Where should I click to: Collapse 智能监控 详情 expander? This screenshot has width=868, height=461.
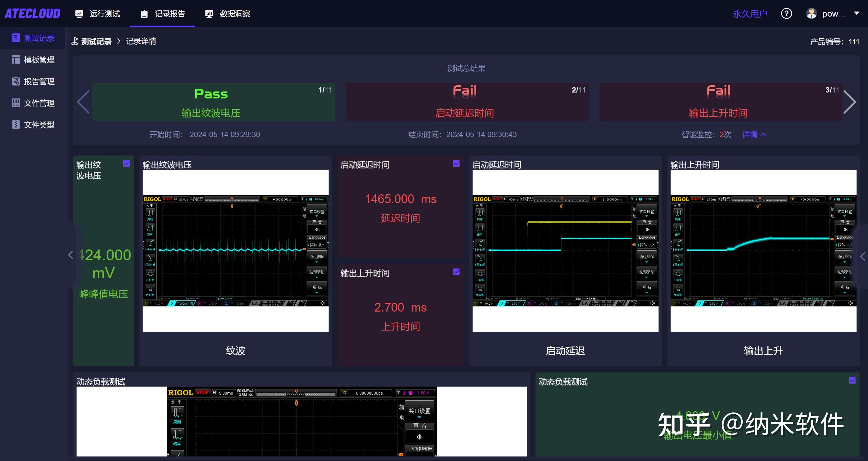(754, 134)
